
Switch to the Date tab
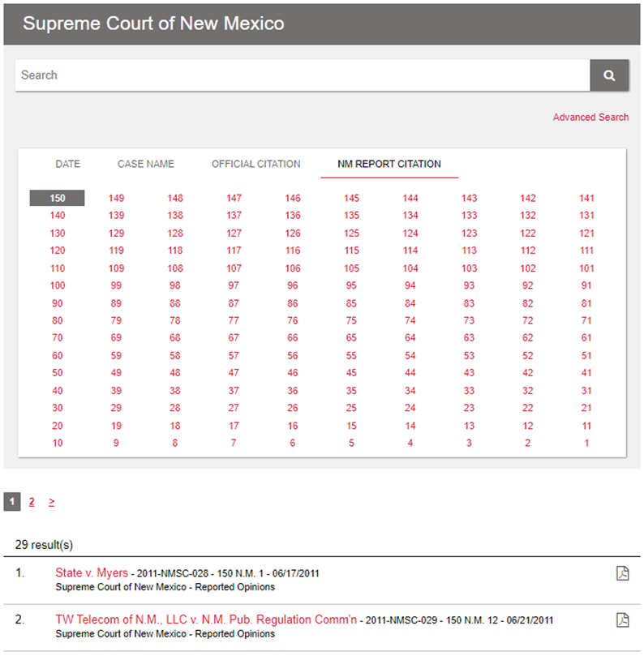point(68,164)
